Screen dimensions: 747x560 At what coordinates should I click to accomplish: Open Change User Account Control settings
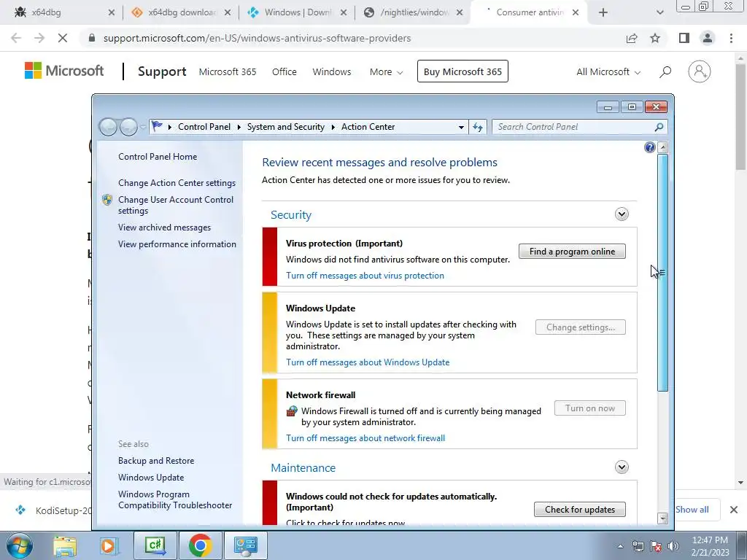[x=176, y=205]
